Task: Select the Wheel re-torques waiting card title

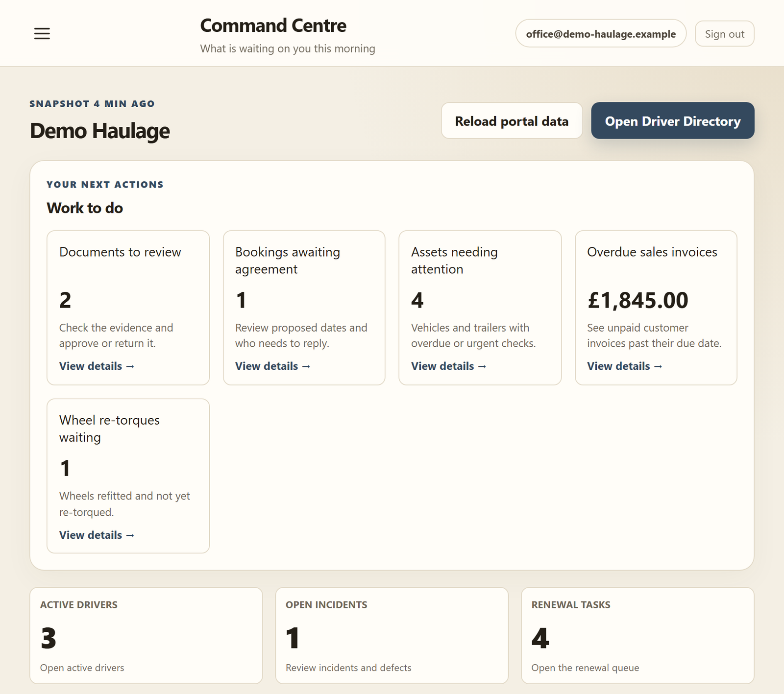Action: (109, 429)
